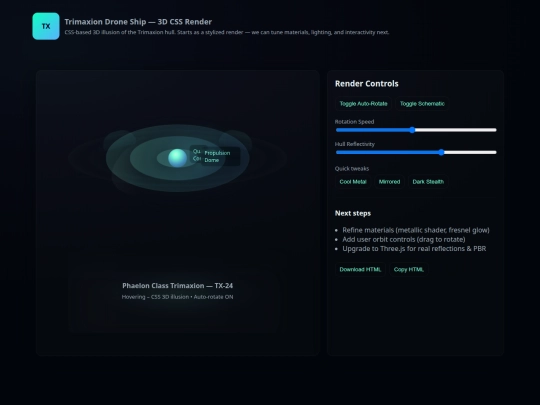Apply the Mirrored quick tweak
540x405 pixels.
click(x=389, y=182)
